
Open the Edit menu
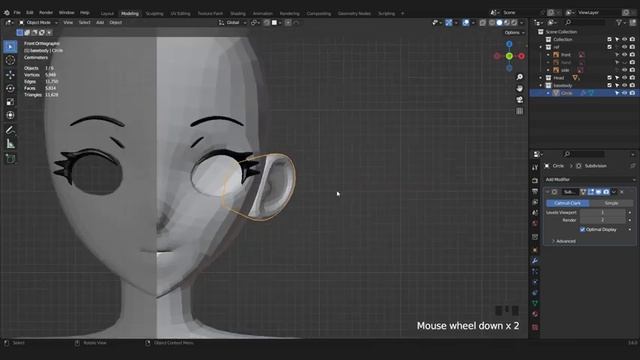[29, 13]
